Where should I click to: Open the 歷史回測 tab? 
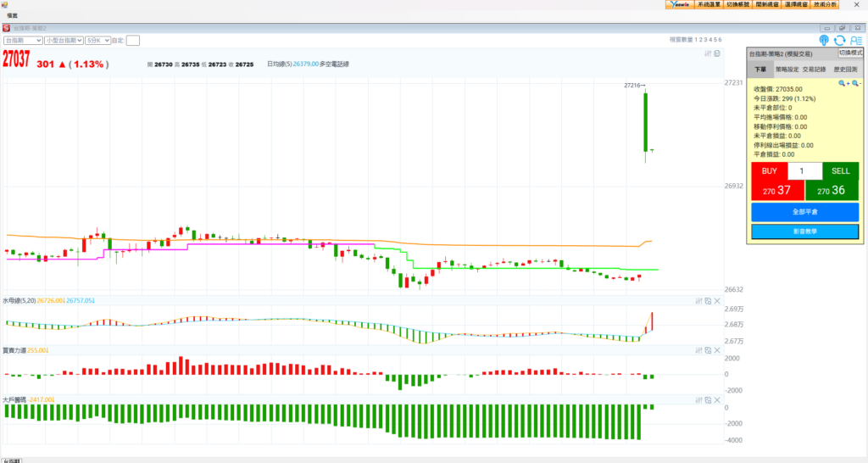(x=845, y=70)
